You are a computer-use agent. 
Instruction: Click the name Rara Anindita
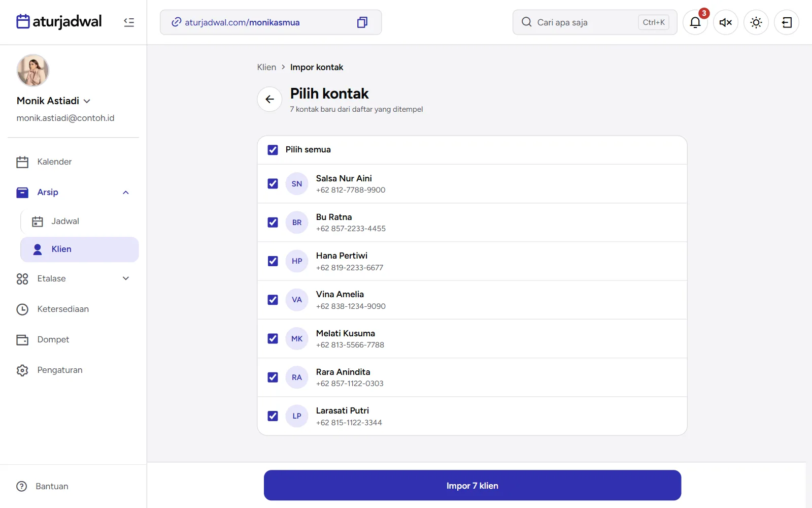coord(343,372)
